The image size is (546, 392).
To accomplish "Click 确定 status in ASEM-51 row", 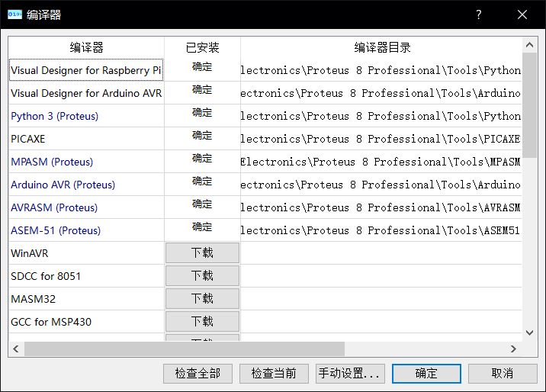I will pos(202,227).
